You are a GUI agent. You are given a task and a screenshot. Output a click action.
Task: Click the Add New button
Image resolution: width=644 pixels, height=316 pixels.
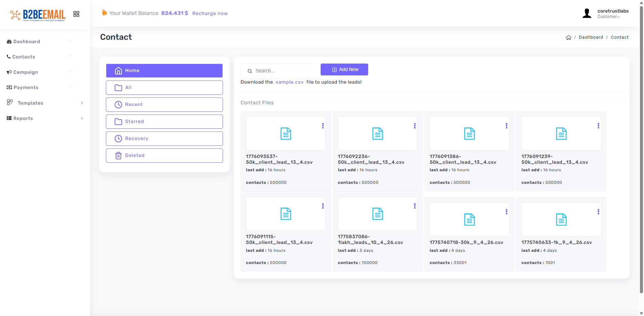click(x=344, y=70)
